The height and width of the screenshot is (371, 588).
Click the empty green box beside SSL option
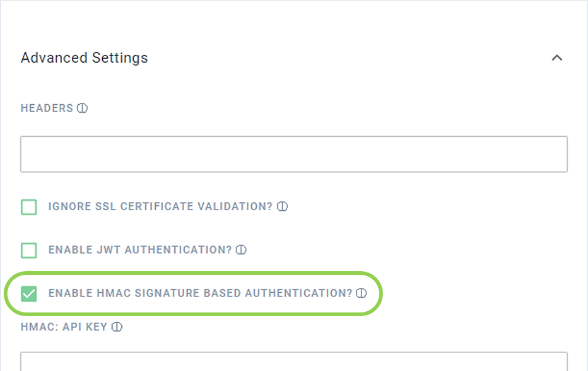29,207
